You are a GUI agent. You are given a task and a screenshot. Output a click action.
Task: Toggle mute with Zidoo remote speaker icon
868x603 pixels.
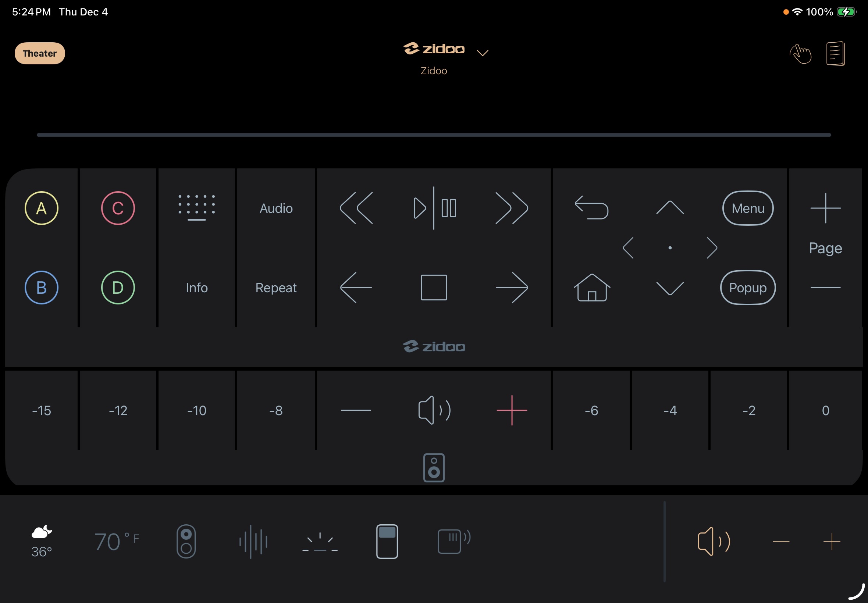pyautogui.click(x=434, y=410)
